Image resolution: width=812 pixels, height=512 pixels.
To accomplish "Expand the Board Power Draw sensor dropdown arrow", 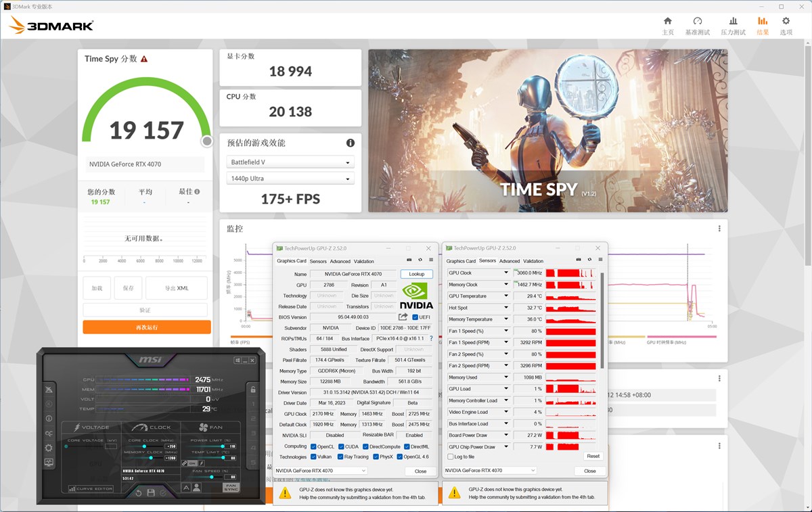I will pos(505,435).
